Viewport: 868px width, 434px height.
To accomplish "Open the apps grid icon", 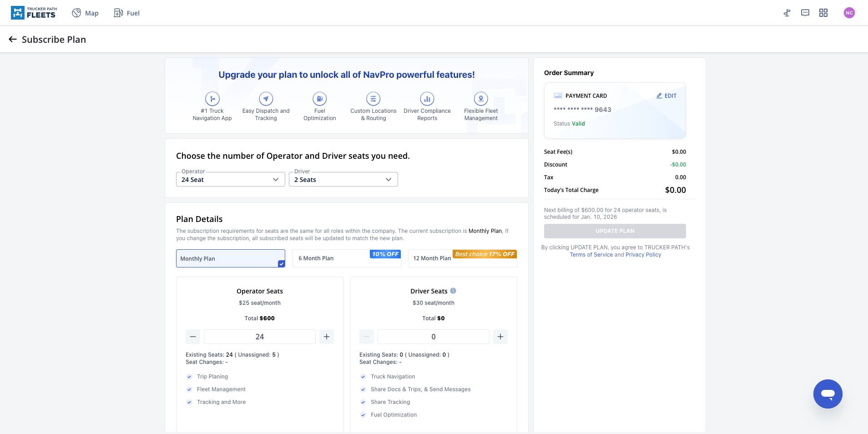I will tap(823, 13).
